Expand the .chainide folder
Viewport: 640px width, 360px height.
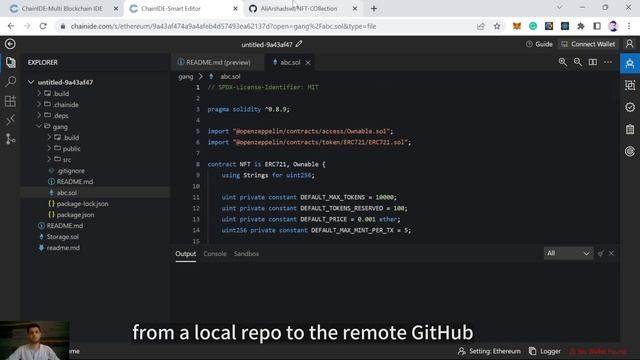point(39,104)
